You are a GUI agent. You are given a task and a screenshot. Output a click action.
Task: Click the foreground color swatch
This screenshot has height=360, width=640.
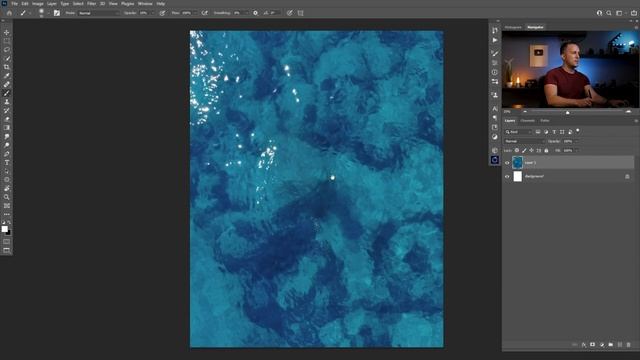4,229
